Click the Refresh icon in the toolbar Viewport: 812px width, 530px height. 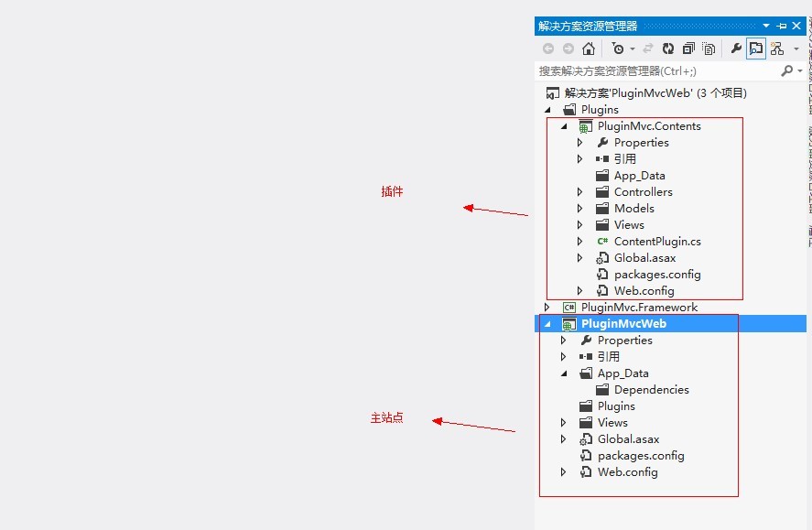click(668, 49)
